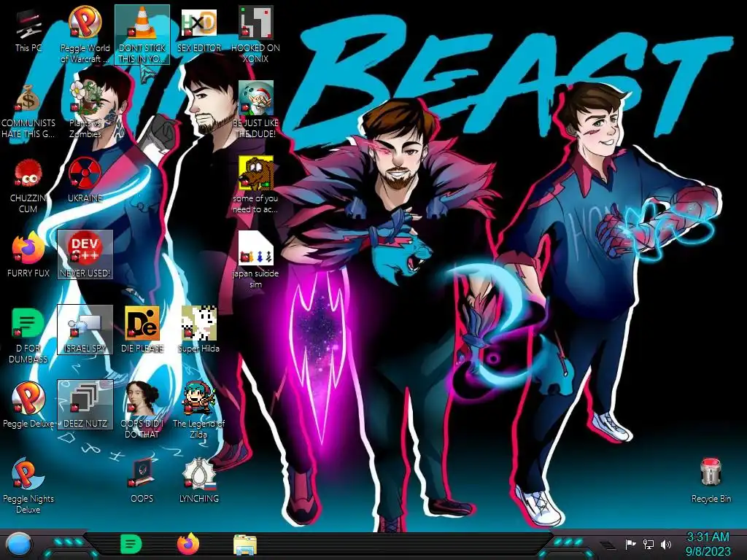The height and width of the screenshot is (560, 747).
Task: Open the Action Center flag tray icon
Action: pos(630,544)
